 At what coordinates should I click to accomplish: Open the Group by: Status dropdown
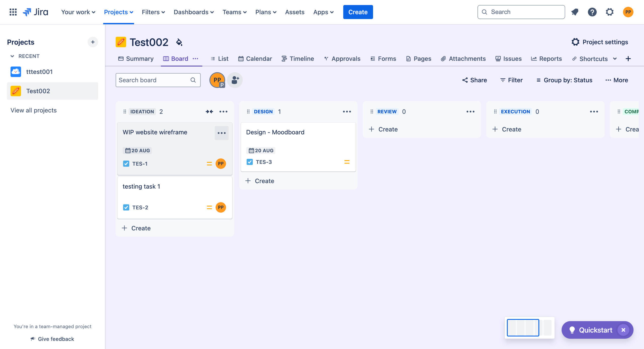[564, 80]
